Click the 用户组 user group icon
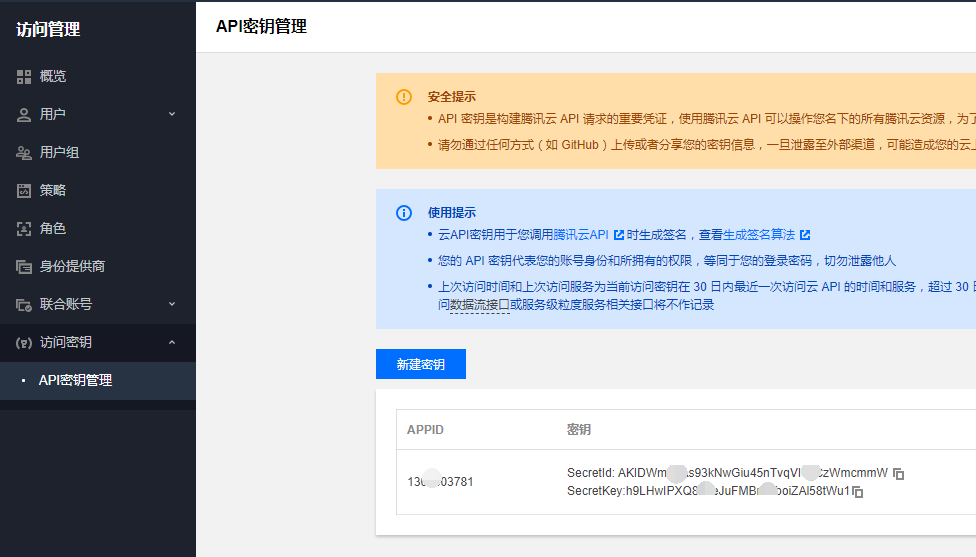The height and width of the screenshot is (557, 976). point(24,152)
